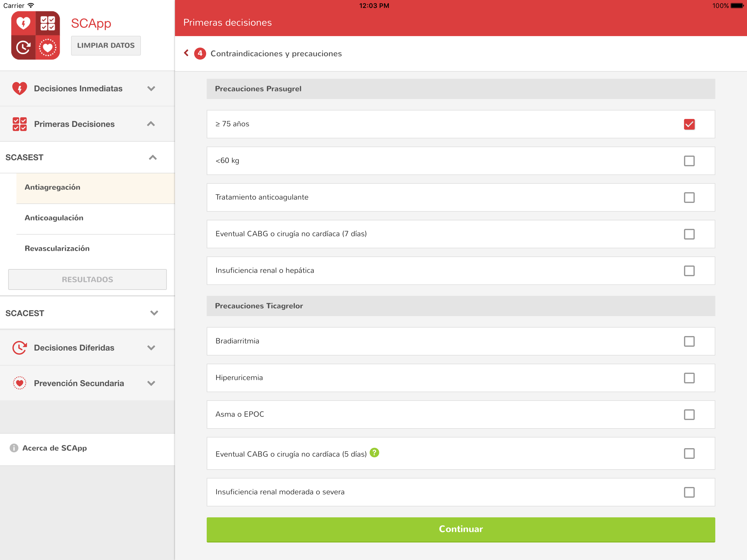Click the LIMPIAR DATOS button
This screenshot has height=560, width=747.
[x=106, y=46]
